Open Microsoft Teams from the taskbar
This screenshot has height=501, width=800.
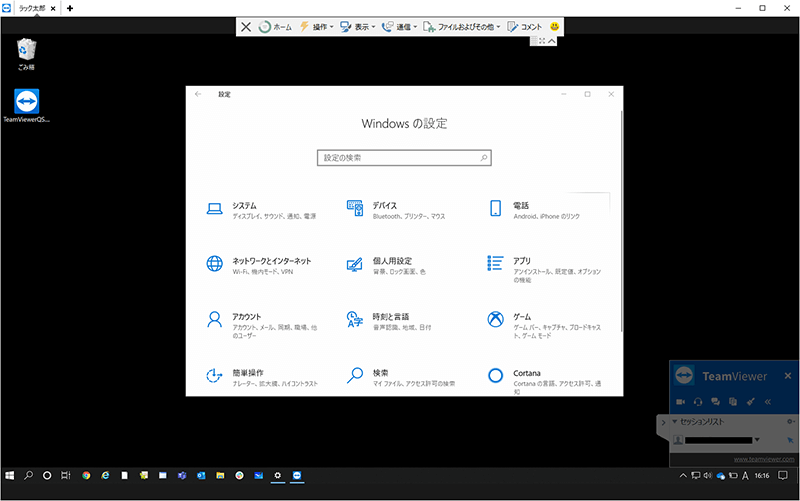click(182, 475)
